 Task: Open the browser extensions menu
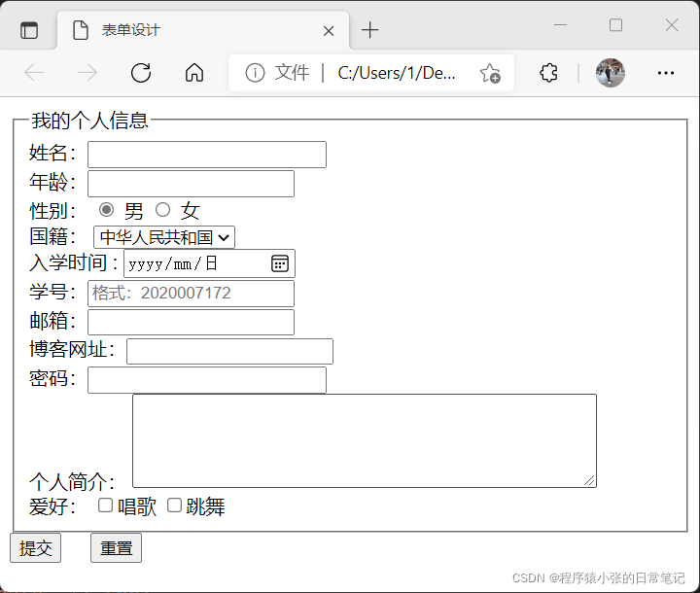click(548, 72)
